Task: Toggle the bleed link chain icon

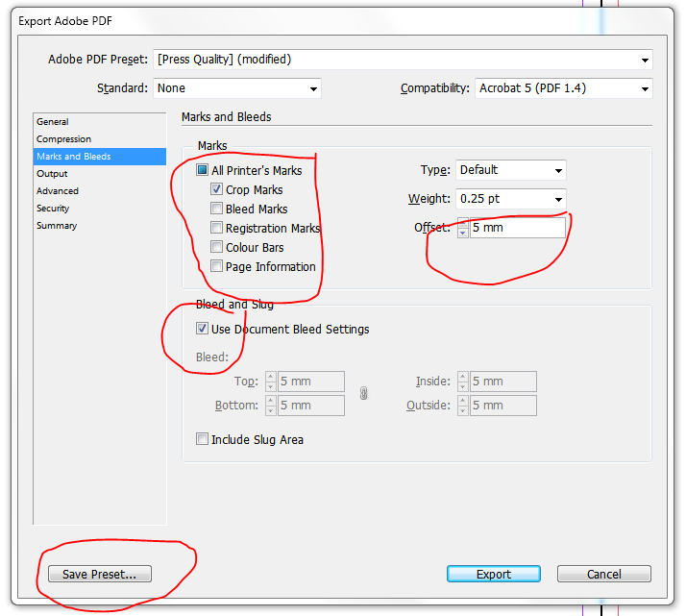Action: 363,393
